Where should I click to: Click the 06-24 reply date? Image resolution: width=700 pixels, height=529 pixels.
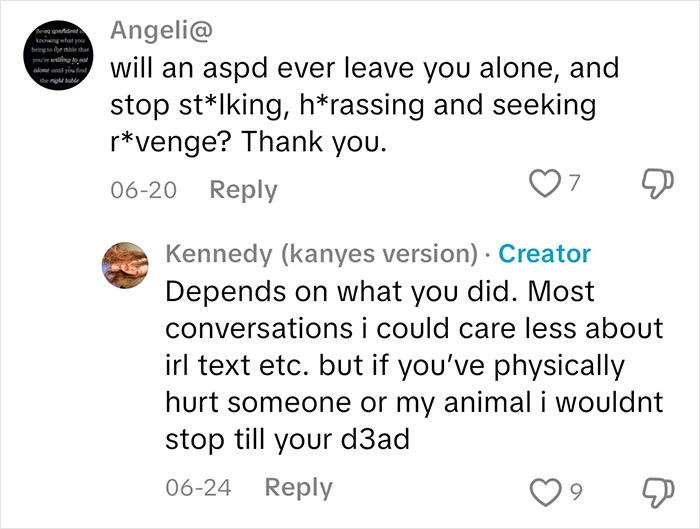click(x=197, y=487)
